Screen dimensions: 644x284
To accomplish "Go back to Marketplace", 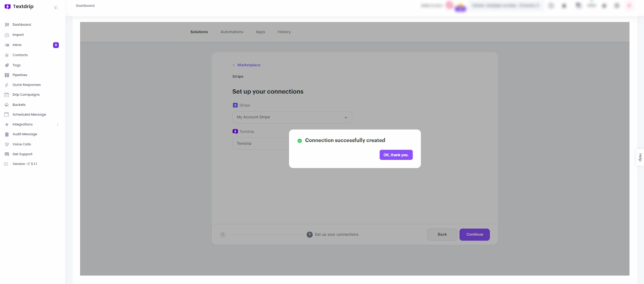I will pyautogui.click(x=249, y=65).
